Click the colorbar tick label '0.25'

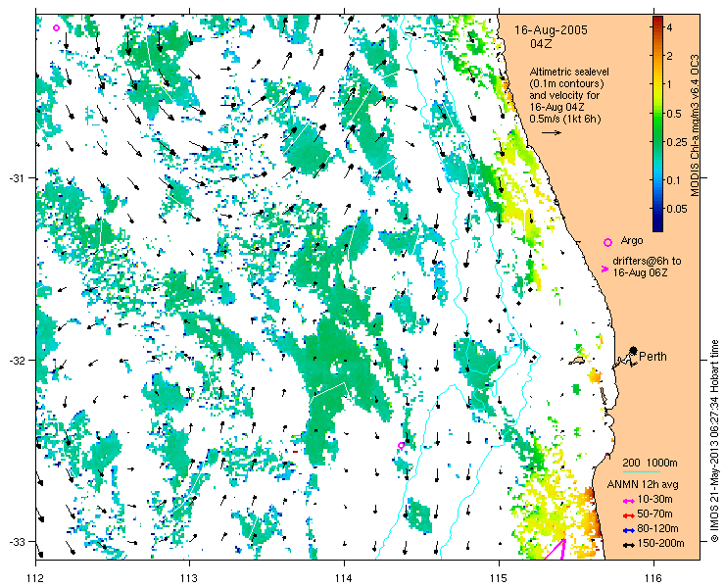(676, 142)
